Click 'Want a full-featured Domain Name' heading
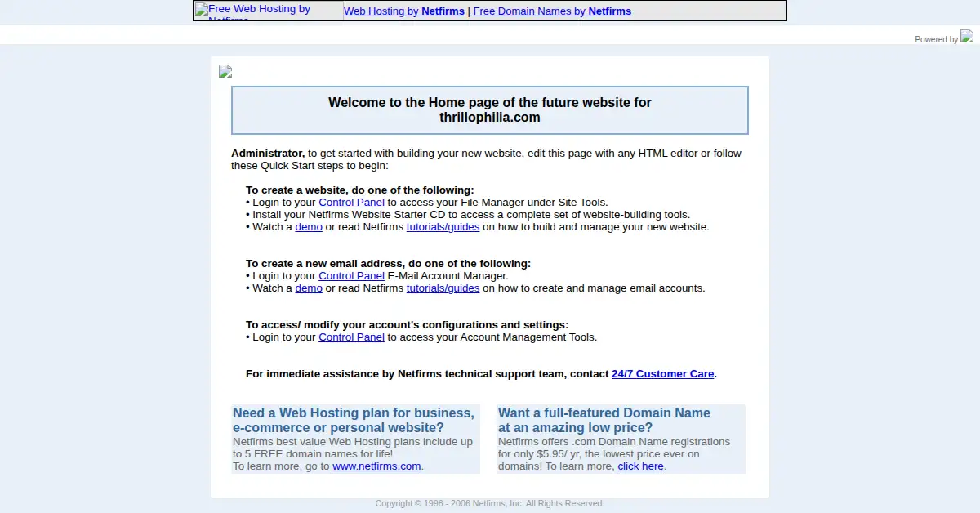The width and height of the screenshot is (980, 513). [604, 421]
